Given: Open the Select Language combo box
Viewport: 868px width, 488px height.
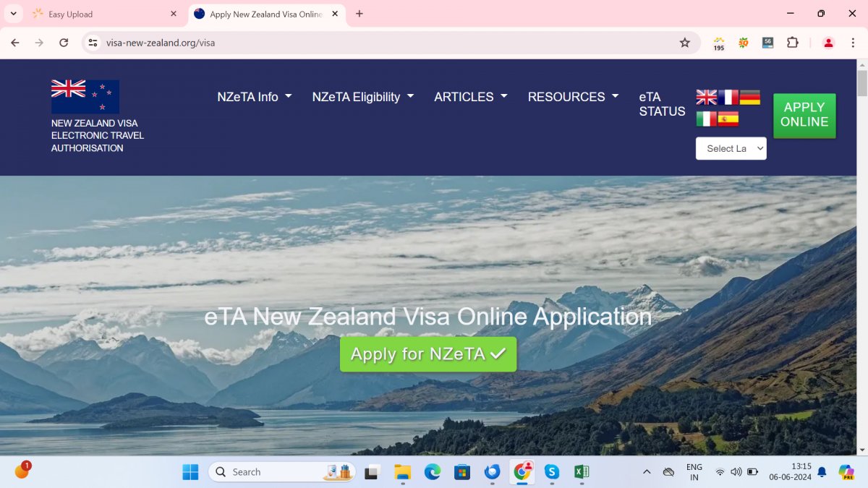Looking at the screenshot, I should pos(731,148).
